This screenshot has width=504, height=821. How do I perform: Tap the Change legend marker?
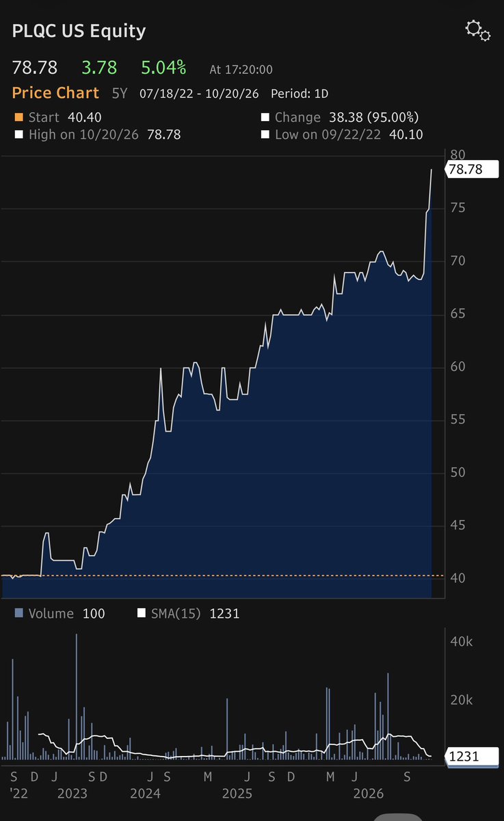pos(265,118)
